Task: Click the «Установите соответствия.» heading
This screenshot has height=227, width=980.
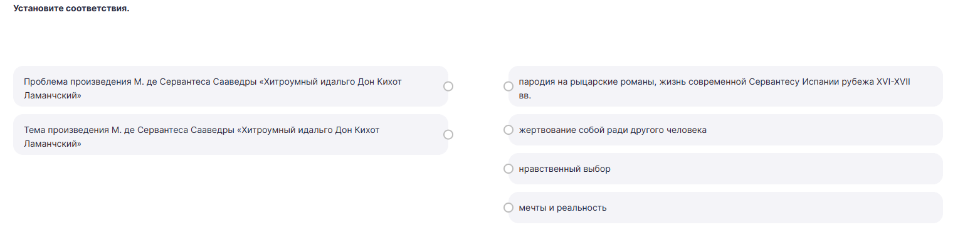Action: (x=71, y=9)
